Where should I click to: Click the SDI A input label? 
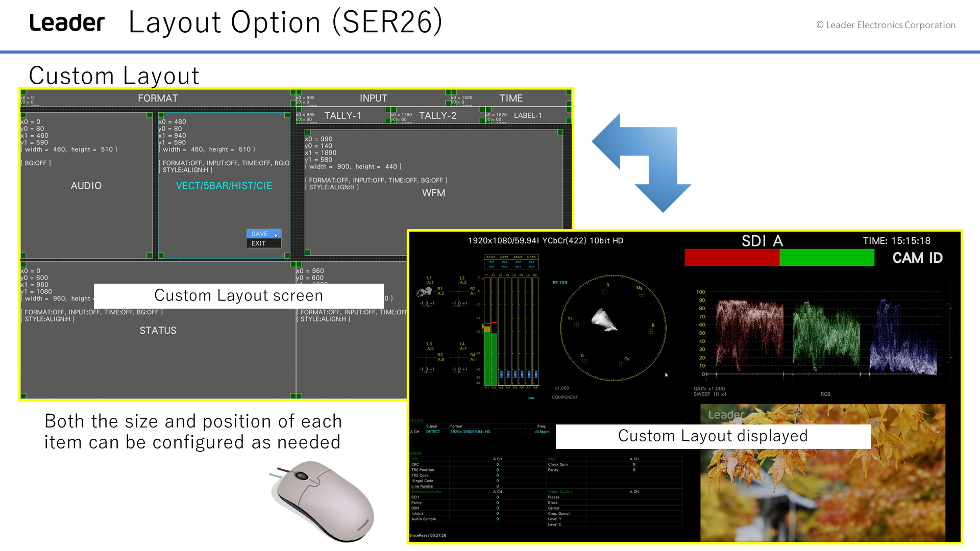762,241
